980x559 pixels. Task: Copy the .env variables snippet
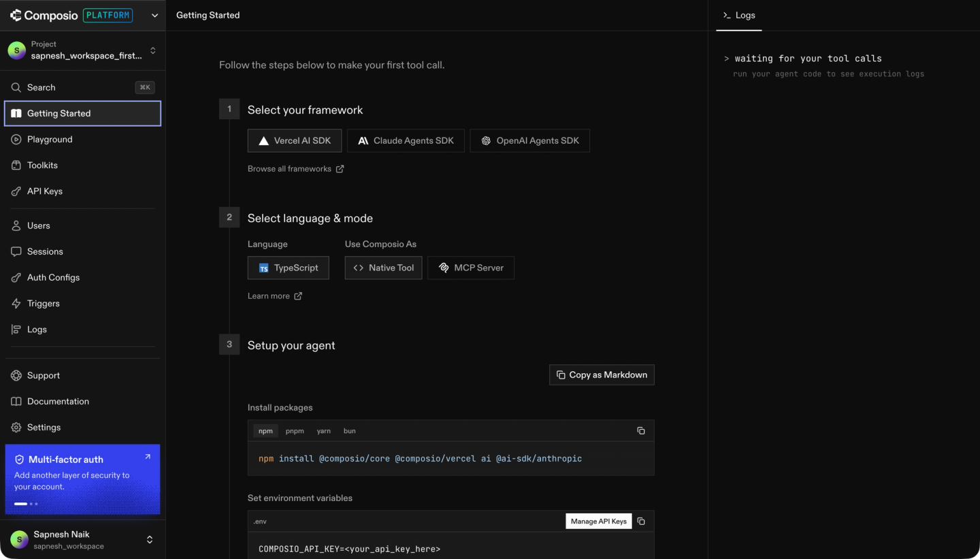pyautogui.click(x=641, y=521)
